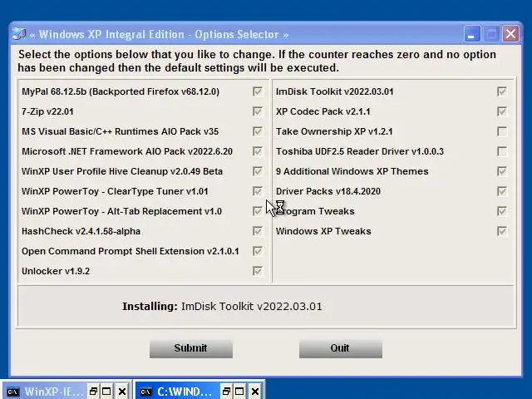
Task: Close the WinXP-IE minimized window
Action: tap(122, 392)
